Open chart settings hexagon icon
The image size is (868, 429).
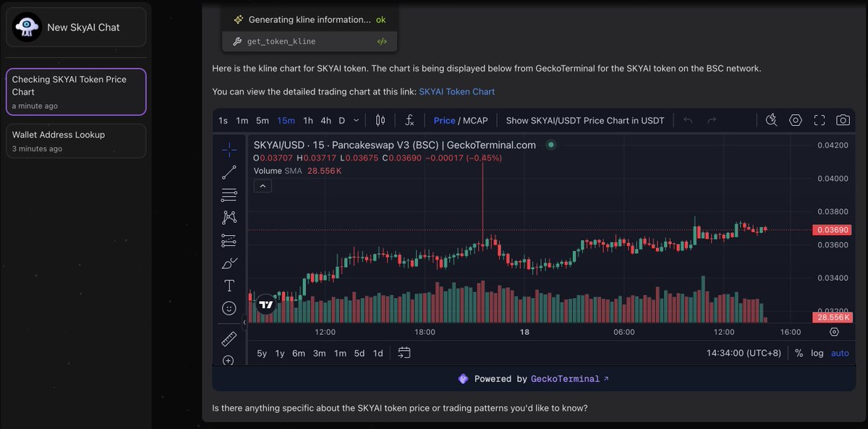796,120
